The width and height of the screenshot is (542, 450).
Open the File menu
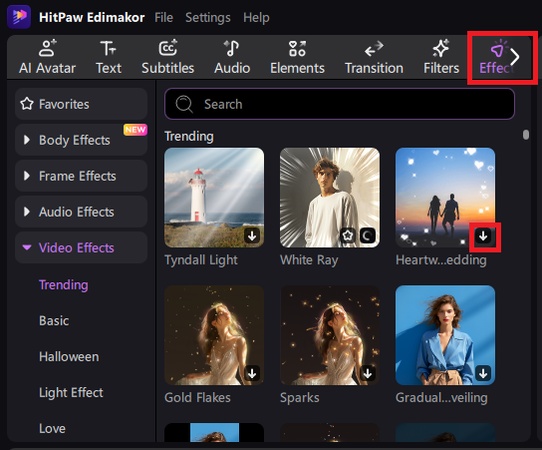click(163, 17)
